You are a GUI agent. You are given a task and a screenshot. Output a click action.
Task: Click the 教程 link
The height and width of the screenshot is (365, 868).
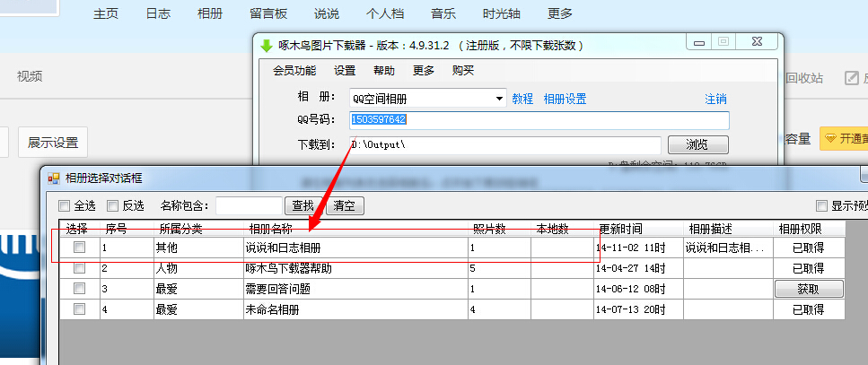(x=522, y=99)
